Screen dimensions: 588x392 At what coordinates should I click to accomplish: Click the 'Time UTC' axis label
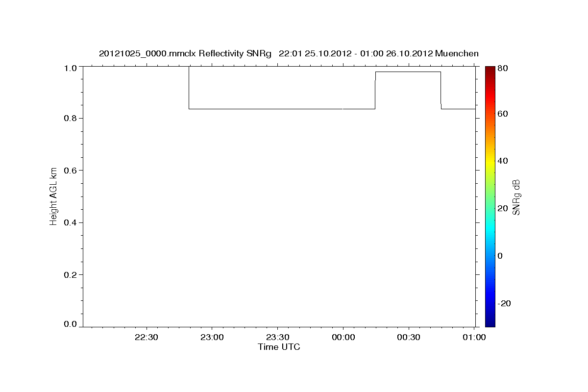(x=279, y=347)
